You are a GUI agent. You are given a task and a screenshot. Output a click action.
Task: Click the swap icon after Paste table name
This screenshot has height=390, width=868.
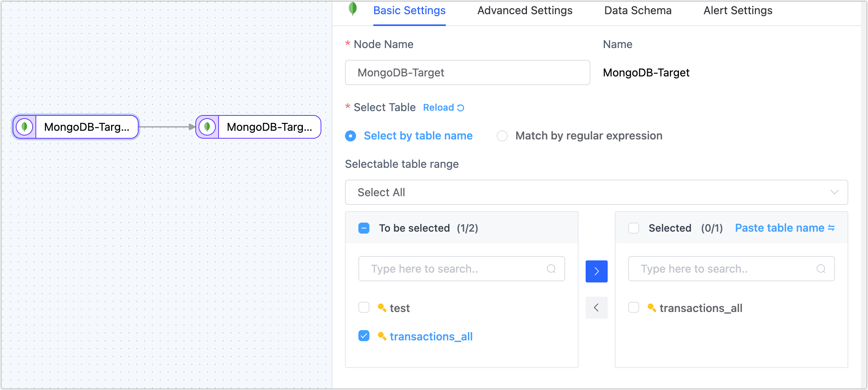pyautogui.click(x=831, y=228)
